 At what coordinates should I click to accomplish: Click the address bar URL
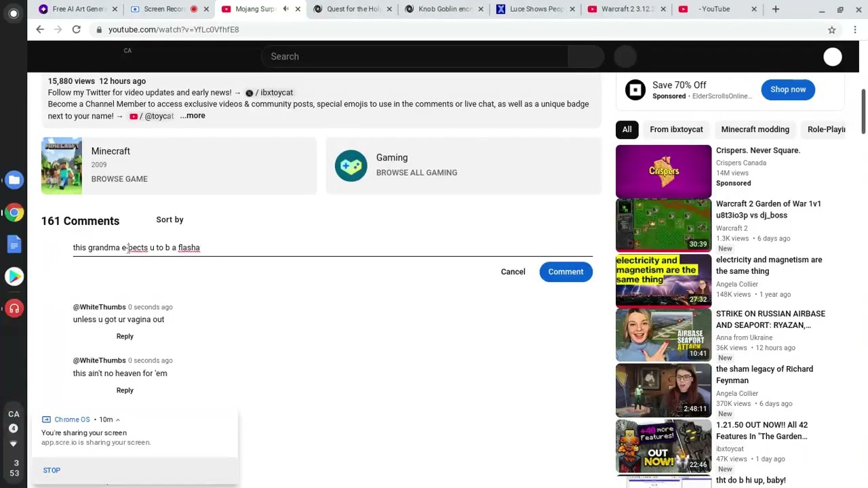[174, 30]
